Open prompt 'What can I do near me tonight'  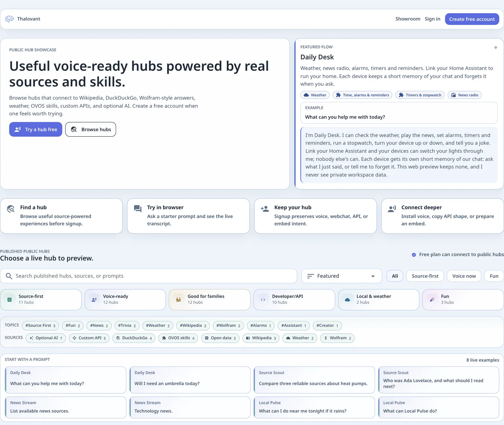314,407
